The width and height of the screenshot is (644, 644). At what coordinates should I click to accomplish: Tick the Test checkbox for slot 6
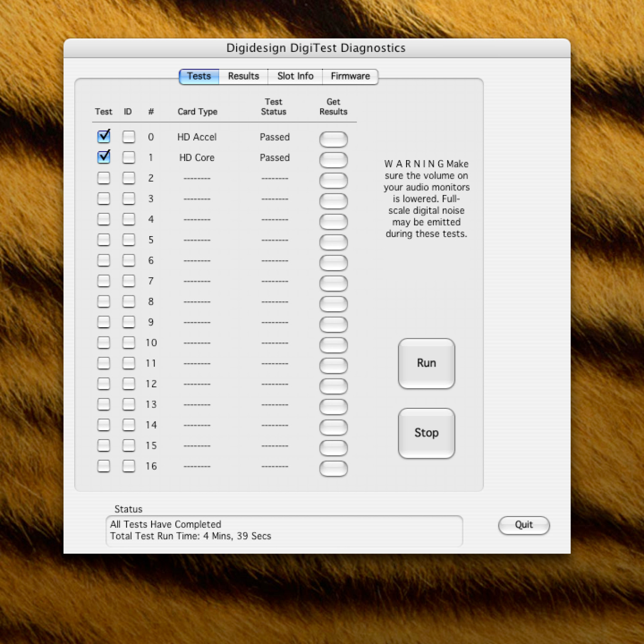(x=103, y=260)
